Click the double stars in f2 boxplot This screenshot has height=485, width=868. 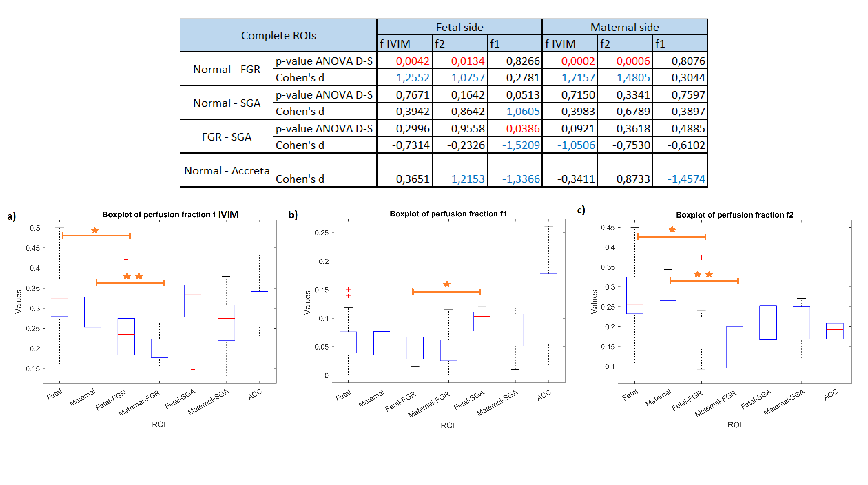pos(703,274)
